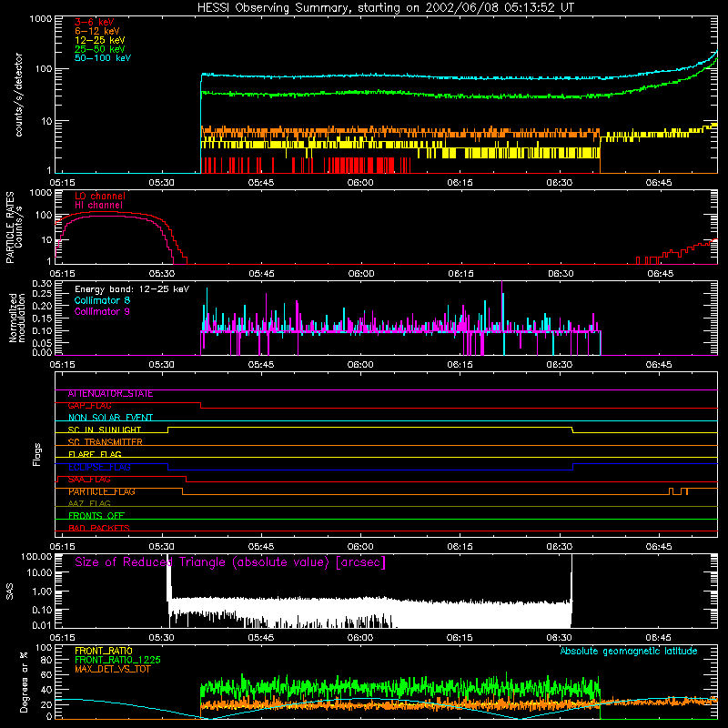Select the red 3-6 keV legend label
Screen dimensions: 728x728
(x=95, y=22)
